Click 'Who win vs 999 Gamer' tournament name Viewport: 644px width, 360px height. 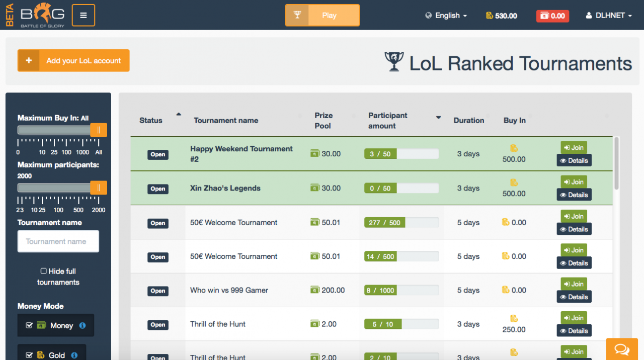[229, 290]
